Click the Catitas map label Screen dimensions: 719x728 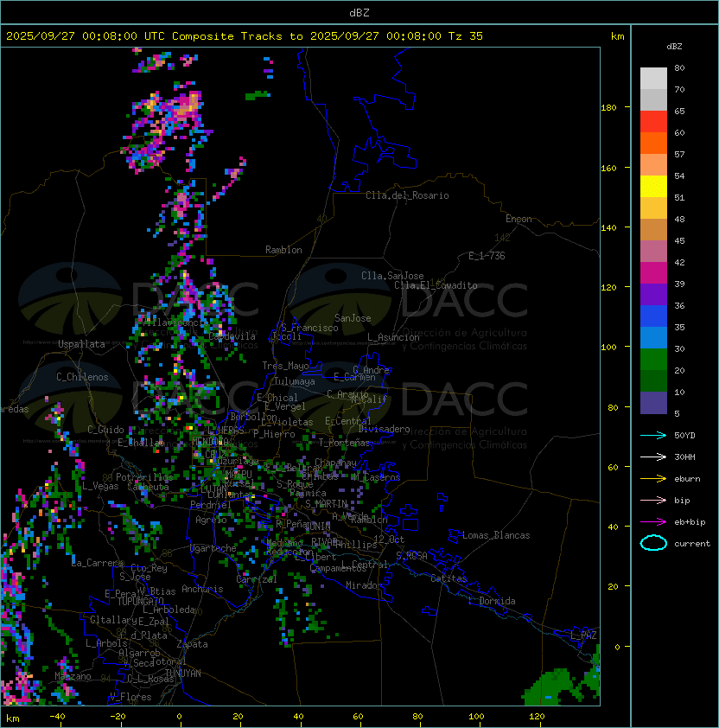(449, 578)
